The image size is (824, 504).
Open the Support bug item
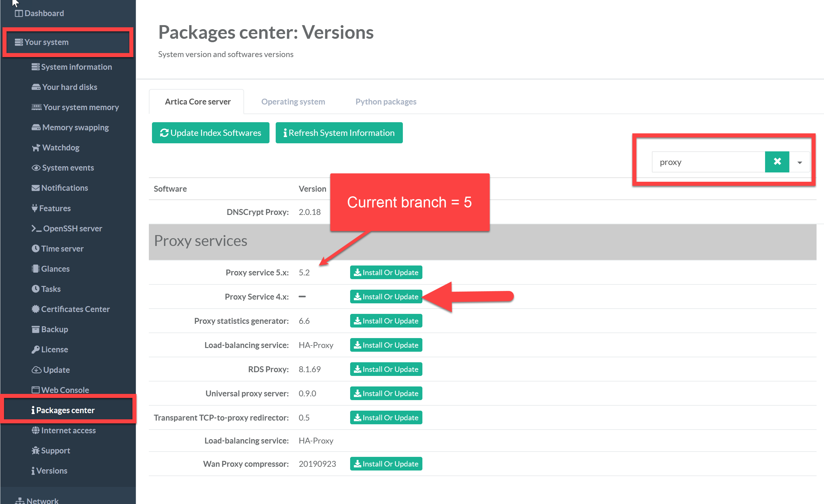click(55, 450)
